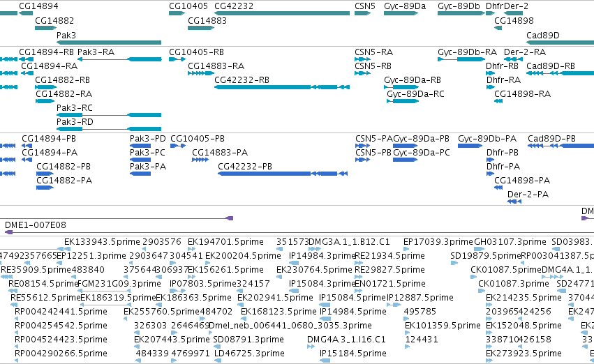Open the CG14898-RA transcript label

point(522,94)
